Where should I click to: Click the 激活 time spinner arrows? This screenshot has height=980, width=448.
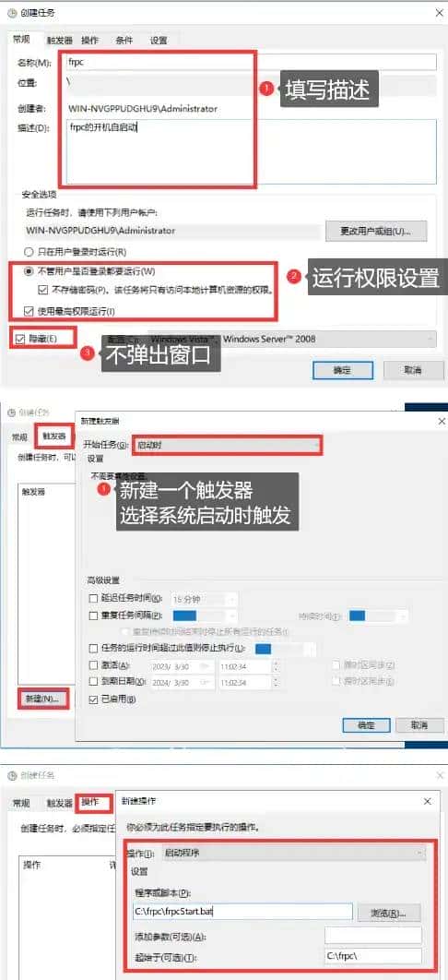tap(276, 665)
